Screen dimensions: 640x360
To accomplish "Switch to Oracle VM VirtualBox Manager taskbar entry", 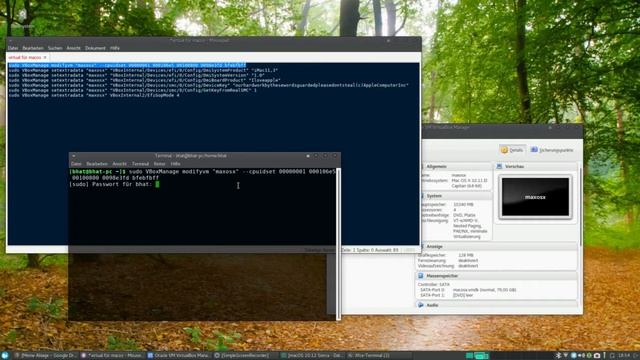I will tap(178, 356).
